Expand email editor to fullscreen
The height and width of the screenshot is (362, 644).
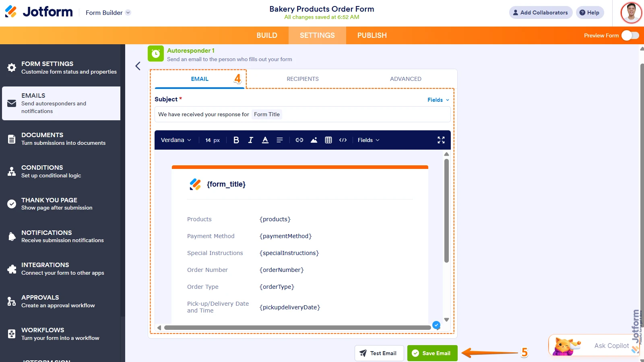(441, 140)
